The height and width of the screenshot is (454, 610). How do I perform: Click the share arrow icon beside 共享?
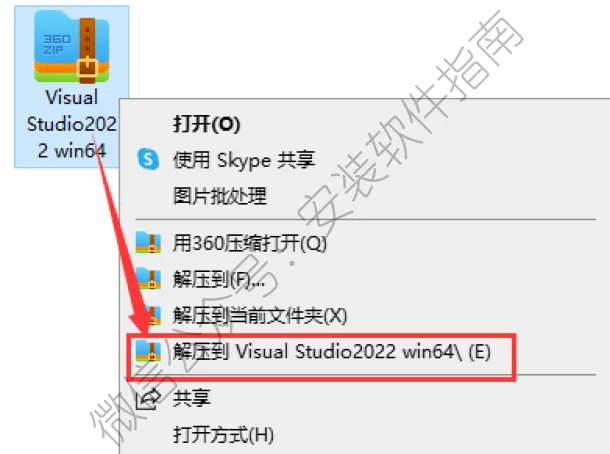148,398
